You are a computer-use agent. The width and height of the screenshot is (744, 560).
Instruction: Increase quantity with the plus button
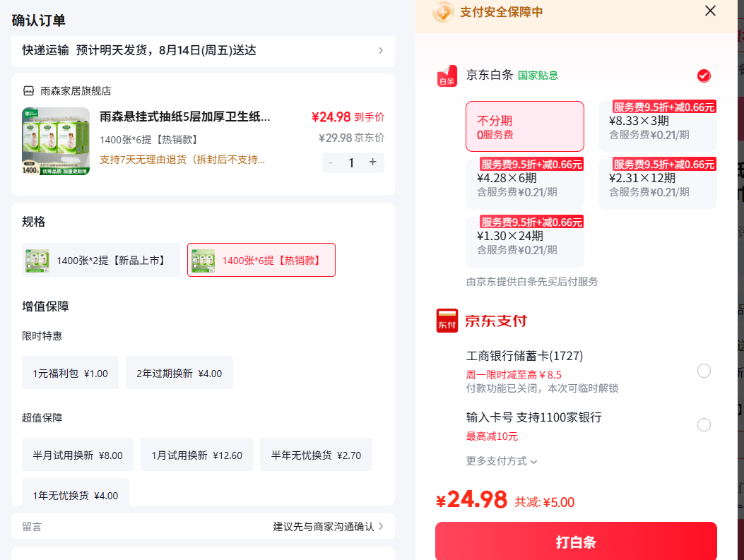373,162
